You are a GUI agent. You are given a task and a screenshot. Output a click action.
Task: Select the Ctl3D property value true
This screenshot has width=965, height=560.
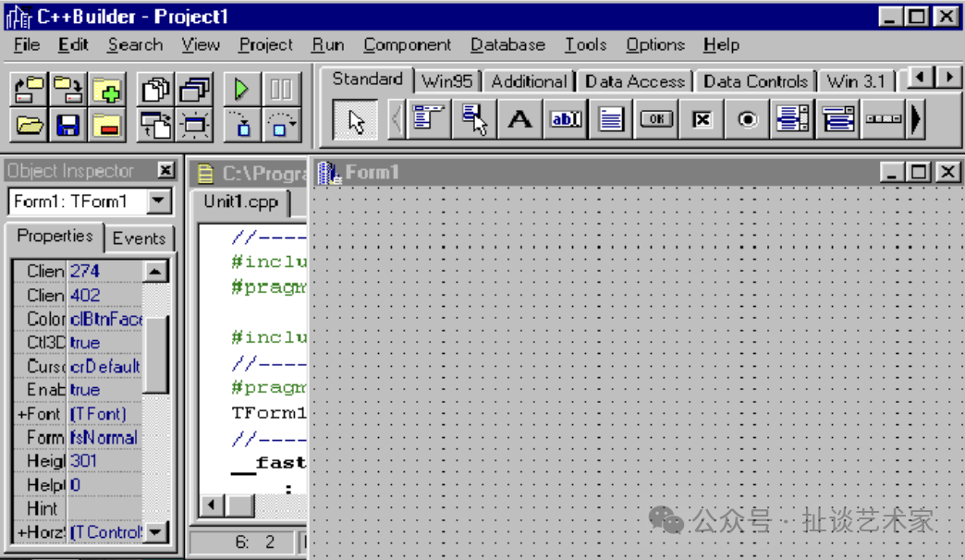105,343
